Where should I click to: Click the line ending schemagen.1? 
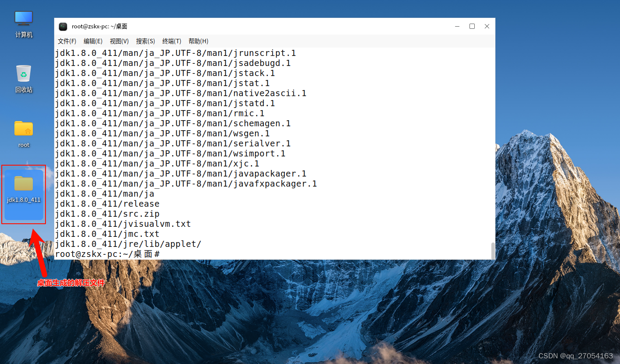pos(173,123)
